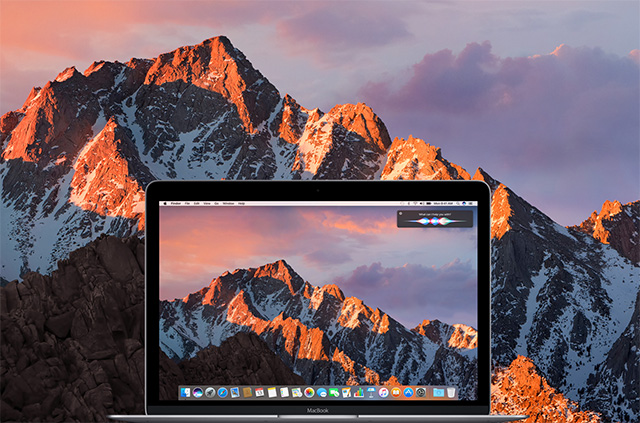Screen dimensions: 640x423
Task: Click the Finder application menu
Action: click(176, 204)
